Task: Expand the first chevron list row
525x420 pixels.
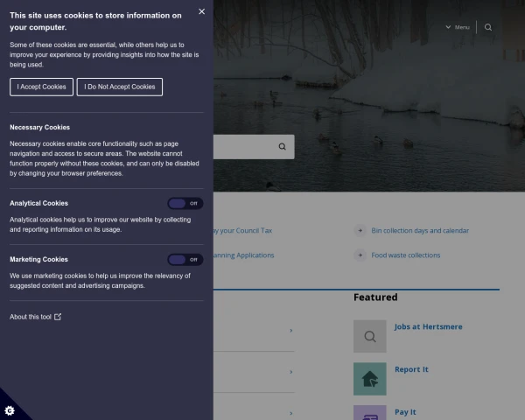Action: [x=290, y=331]
